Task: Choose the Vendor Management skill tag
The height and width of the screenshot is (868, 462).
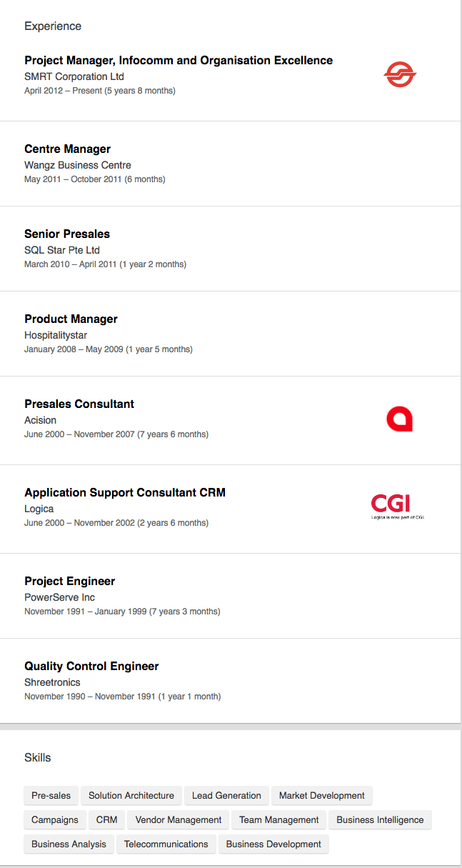Action: 179,820
